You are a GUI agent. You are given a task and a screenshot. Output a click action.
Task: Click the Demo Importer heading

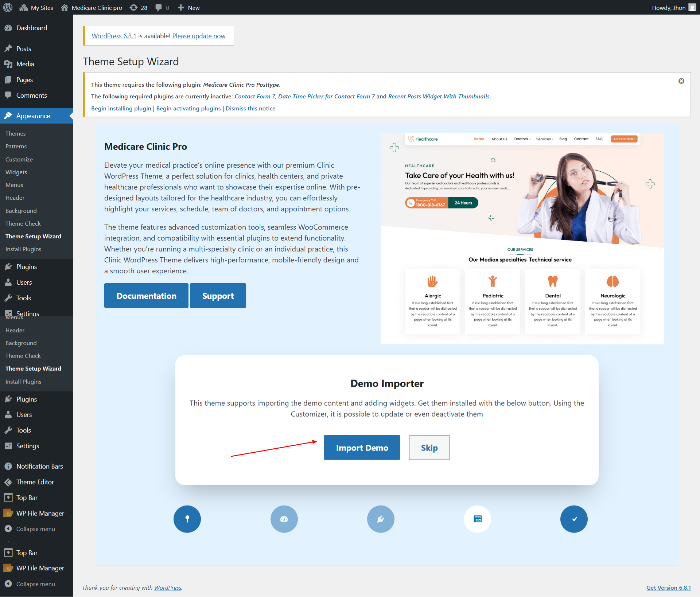pyautogui.click(x=387, y=383)
